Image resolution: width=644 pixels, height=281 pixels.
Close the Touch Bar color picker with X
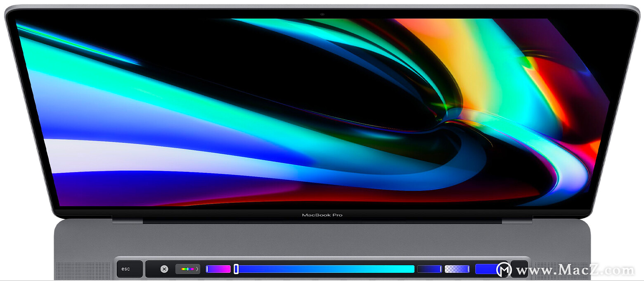click(164, 269)
